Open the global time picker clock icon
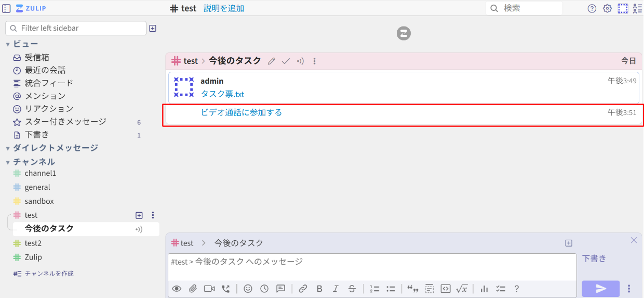Viewport: 644px width, 298px height. [x=264, y=289]
